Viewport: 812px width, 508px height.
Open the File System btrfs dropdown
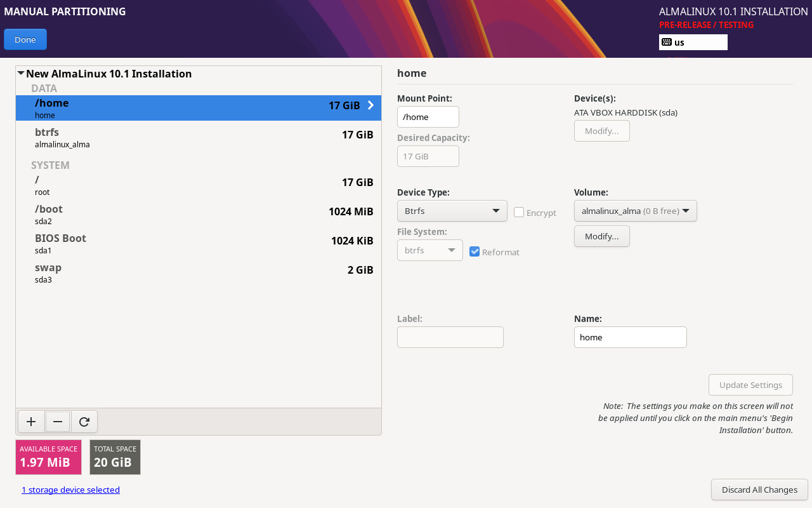tap(429, 250)
